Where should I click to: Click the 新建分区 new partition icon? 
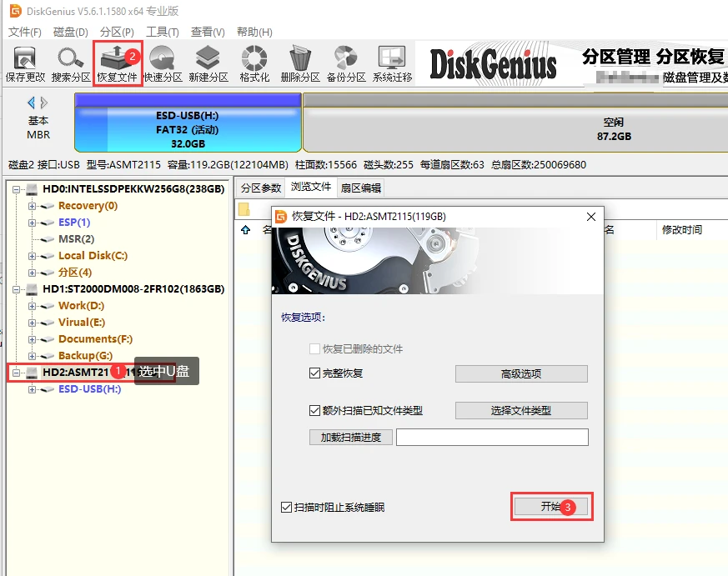tap(208, 63)
